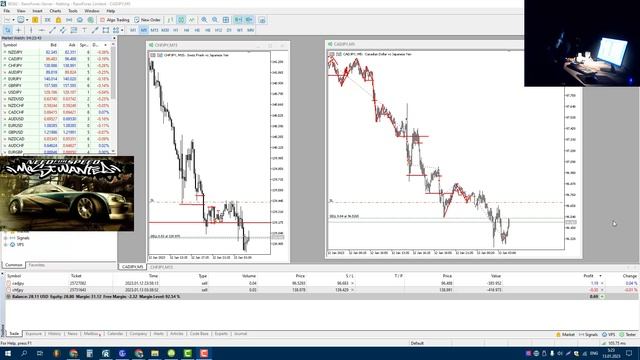Select the equidistant channel tool
Viewport: 640px width, 360px height.
pos(63,30)
